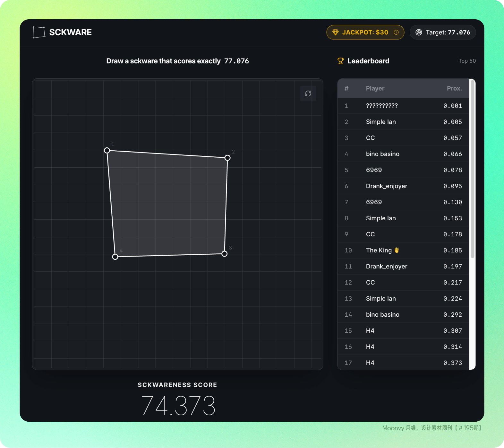Select vertex handle 2 of the shape
The width and height of the screenshot is (504, 448).
[227, 158]
